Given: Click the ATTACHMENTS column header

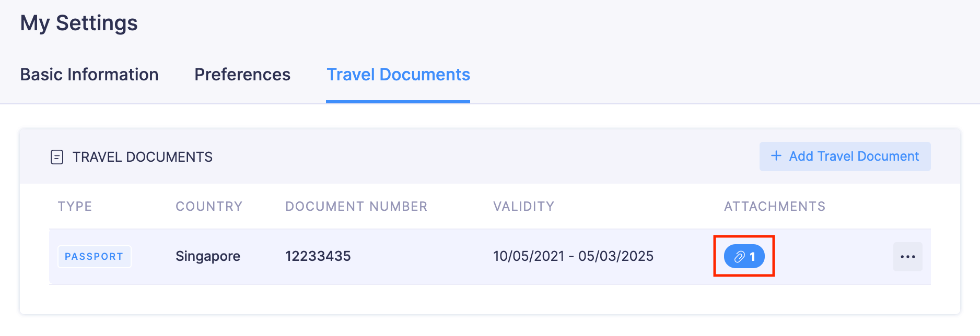Looking at the screenshot, I should point(775,207).
